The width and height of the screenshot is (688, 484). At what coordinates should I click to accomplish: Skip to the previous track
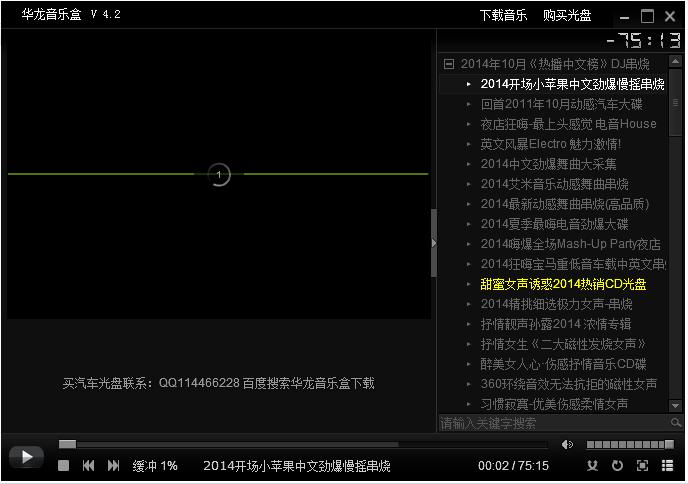coord(89,465)
